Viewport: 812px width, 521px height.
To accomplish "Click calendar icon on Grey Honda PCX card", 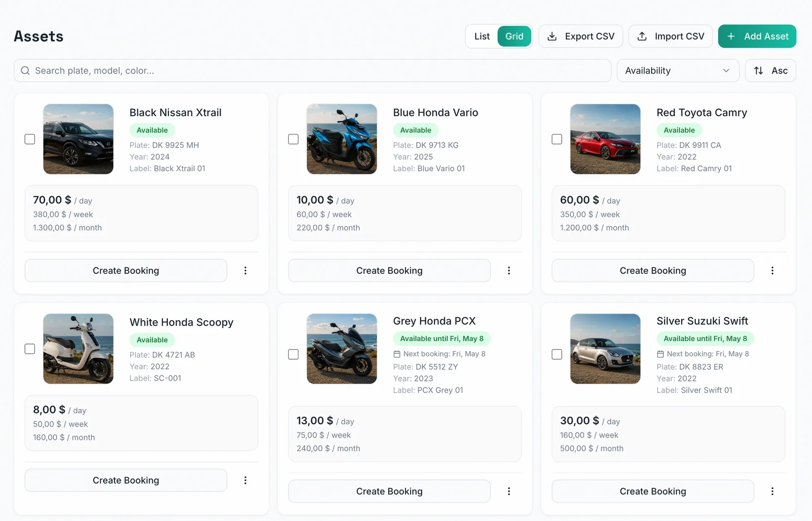I will click(397, 354).
